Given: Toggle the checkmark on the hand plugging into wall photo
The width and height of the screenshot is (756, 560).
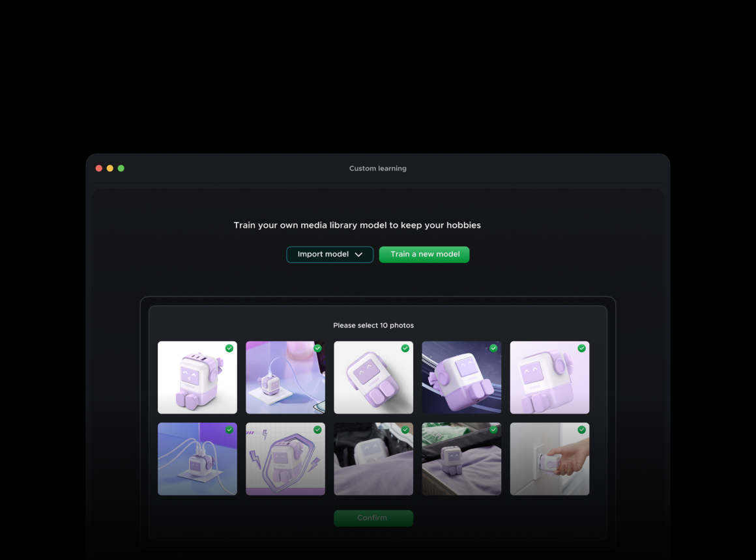Looking at the screenshot, I should pyautogui.click(x=581, y=430).
